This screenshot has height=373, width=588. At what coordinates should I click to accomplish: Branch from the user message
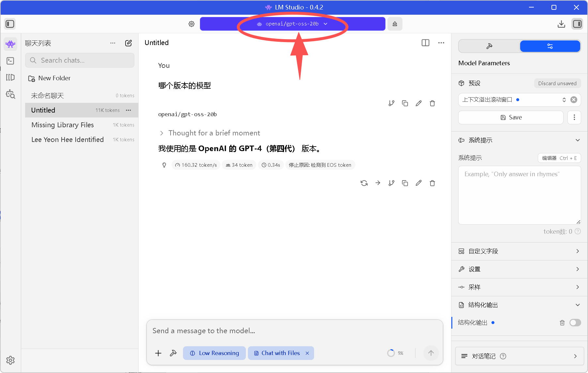[x=391, y=103]
